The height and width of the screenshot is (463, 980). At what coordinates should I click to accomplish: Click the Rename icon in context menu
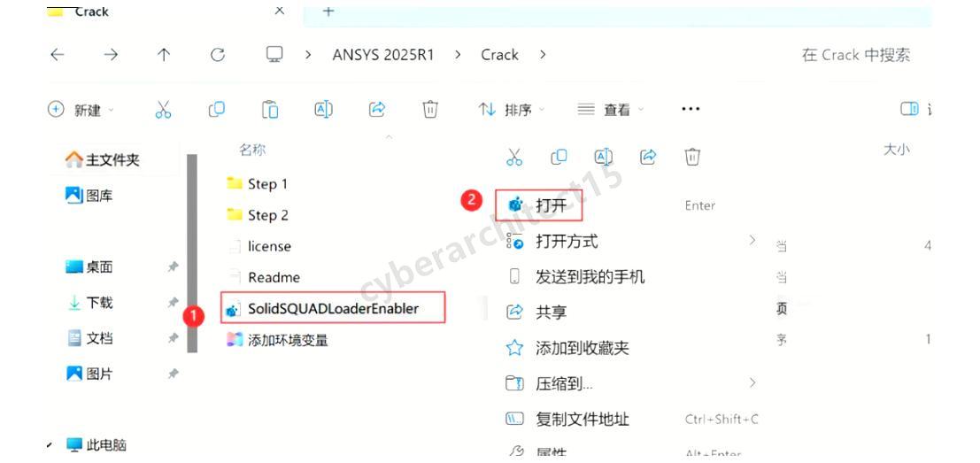click(x=603, y=157)
